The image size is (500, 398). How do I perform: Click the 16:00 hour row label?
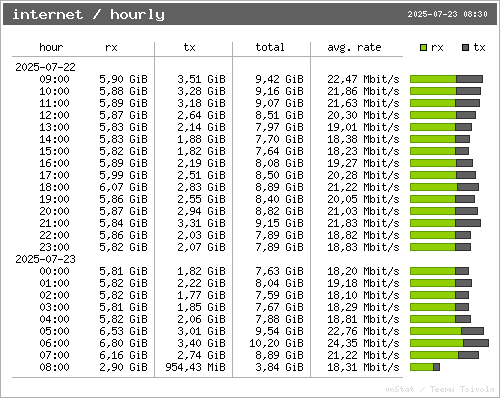point(54,163)
